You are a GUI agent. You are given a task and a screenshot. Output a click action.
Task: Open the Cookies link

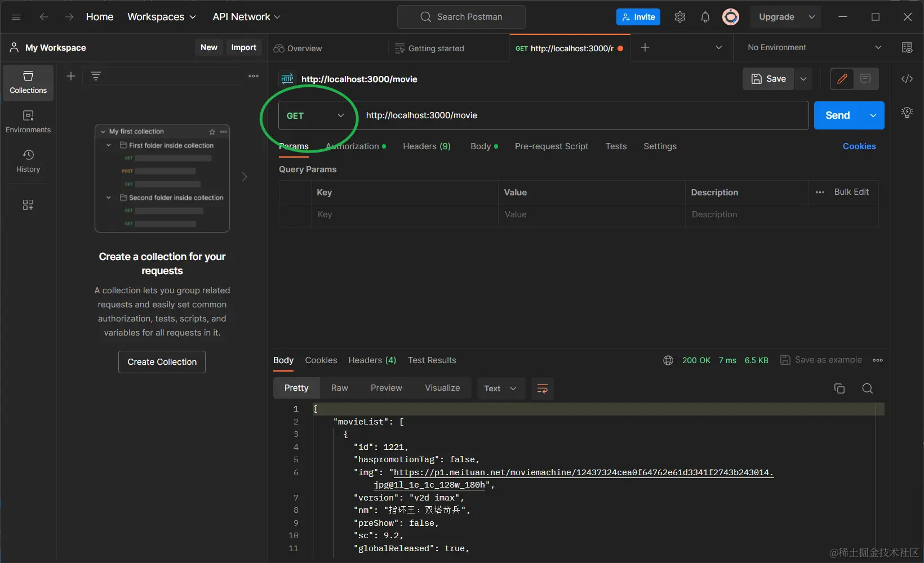point(859,146)
